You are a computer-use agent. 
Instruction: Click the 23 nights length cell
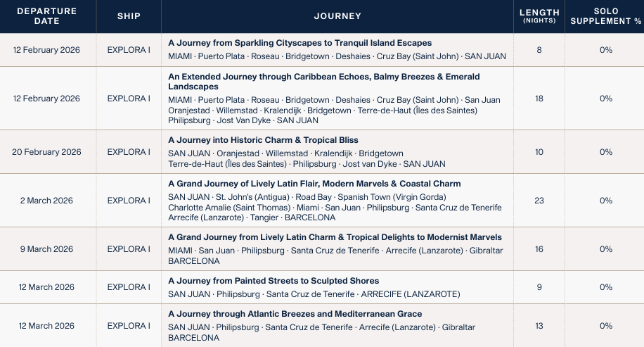[539, 201]
